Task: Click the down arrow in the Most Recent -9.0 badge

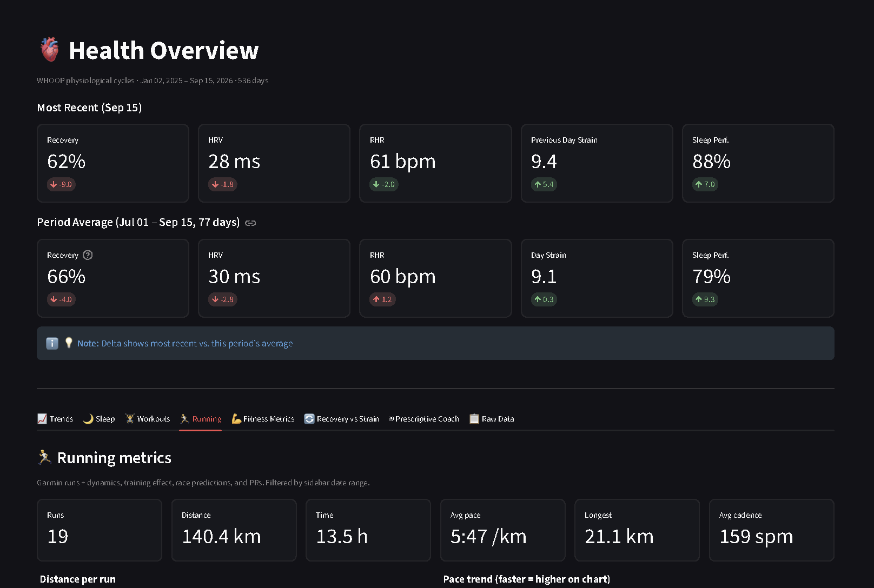Action: point(54,184)
